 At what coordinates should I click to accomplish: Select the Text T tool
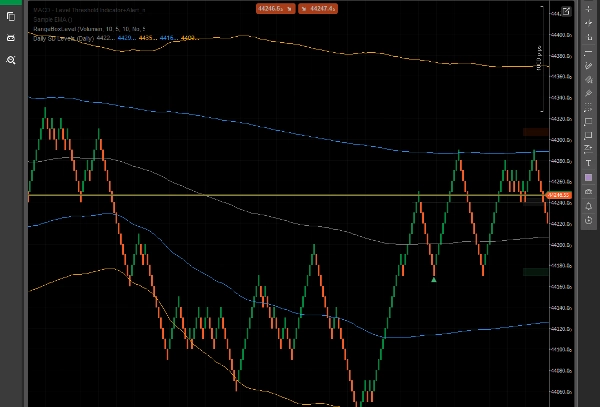(589, 163)
